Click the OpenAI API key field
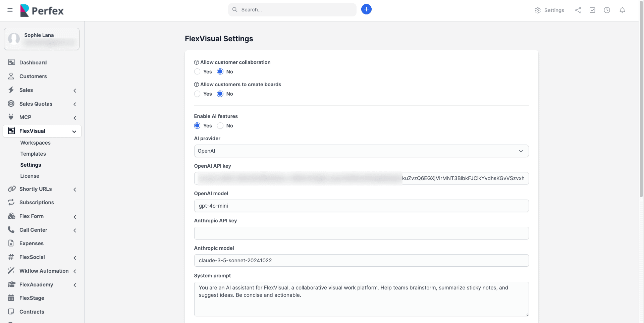 pyautogui.click(x=361, y=178)
